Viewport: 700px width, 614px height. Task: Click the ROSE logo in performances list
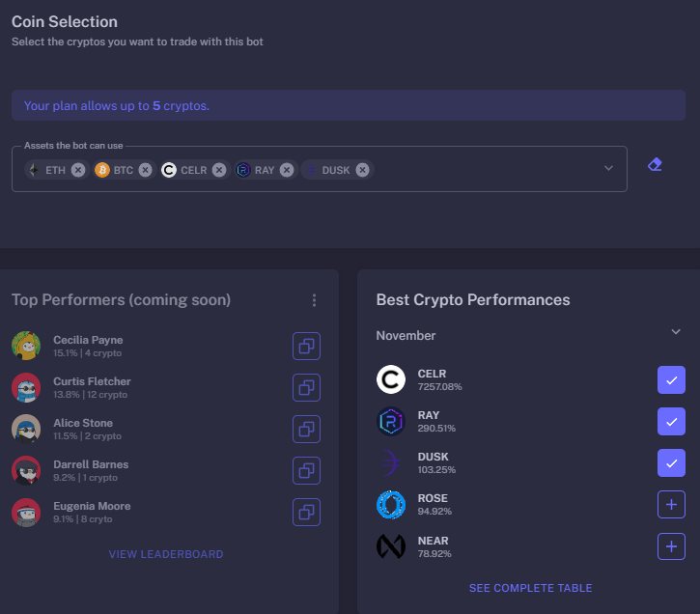coord(391,505)
